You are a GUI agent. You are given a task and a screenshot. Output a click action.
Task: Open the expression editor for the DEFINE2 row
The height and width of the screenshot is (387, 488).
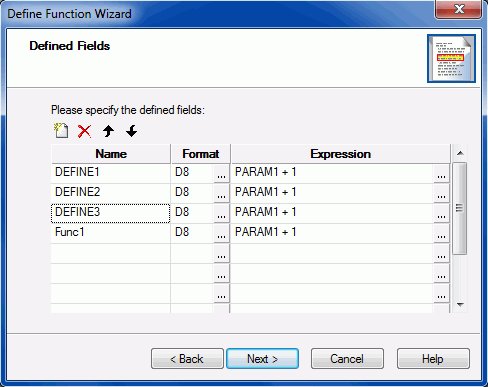[441, 194]
